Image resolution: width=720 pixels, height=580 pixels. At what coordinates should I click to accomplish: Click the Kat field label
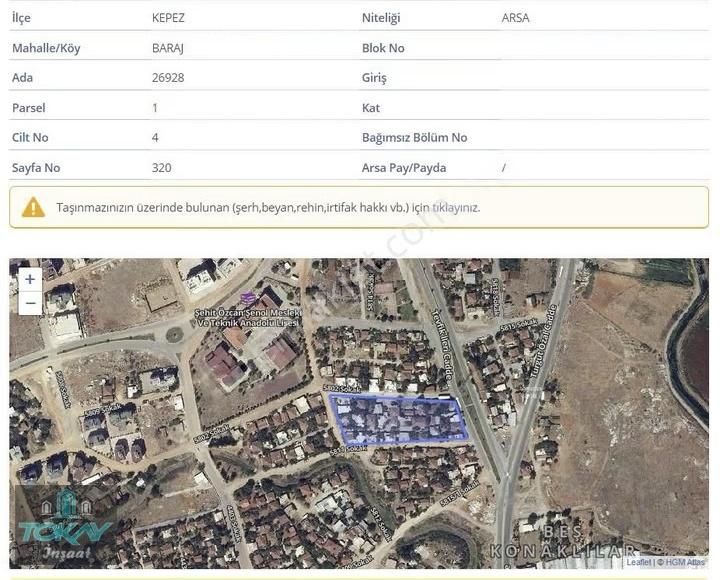[371, 108]
